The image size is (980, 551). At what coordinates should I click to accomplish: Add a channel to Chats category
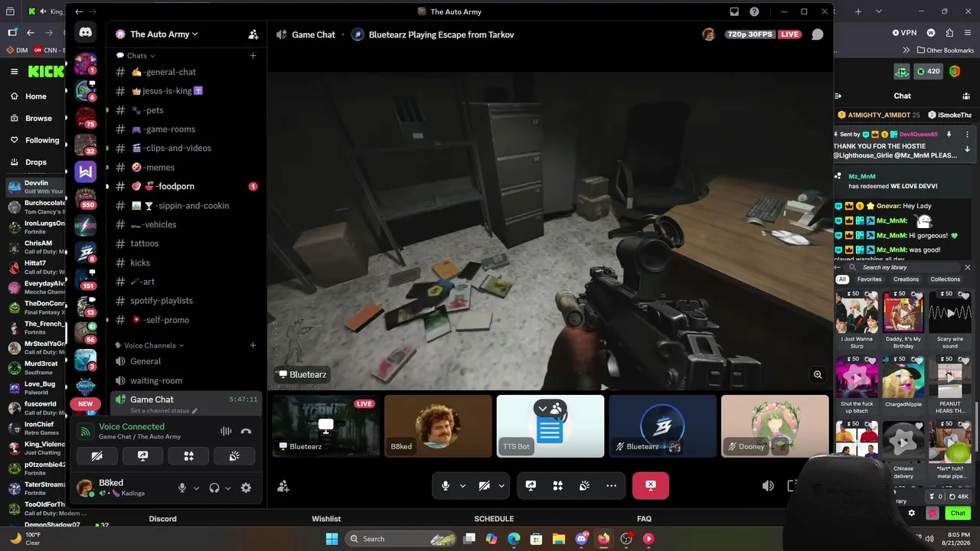pyautogui.click(x=253, y=55)
